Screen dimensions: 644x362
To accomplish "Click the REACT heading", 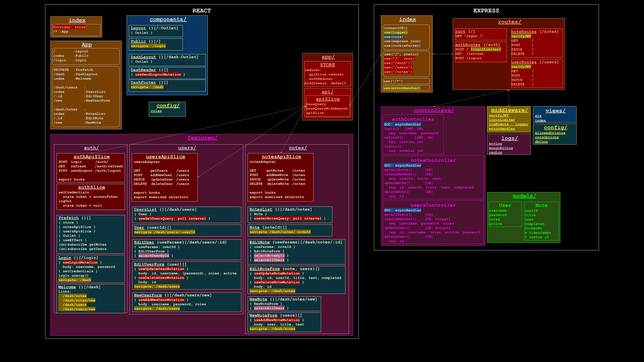I will point(201,10).
